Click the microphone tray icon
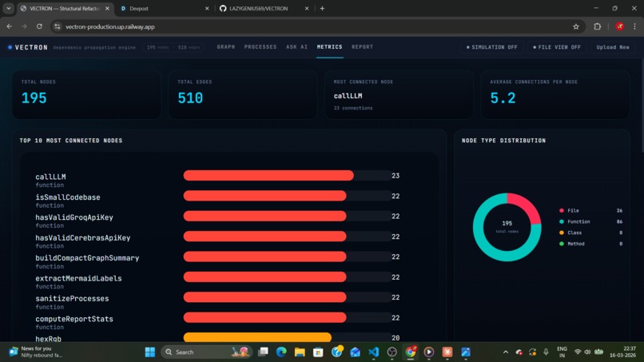The width and height of the screenshot is (644, 362). 546,352
